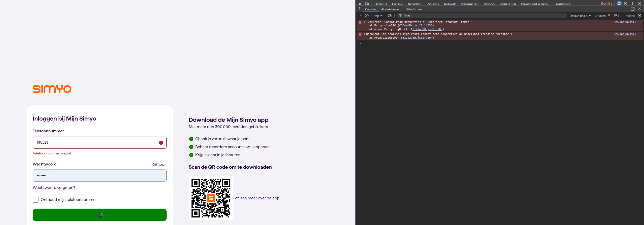The height and width of the screenshot is (225, 644).
Task: Open the Privacy and security panel
Action: [535, 4]
